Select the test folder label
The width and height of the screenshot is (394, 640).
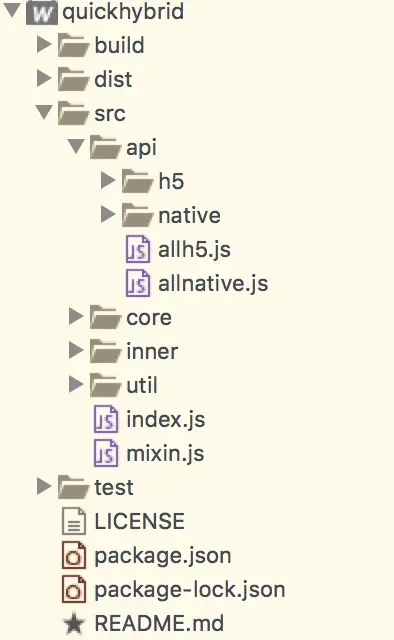coord(114,488)
